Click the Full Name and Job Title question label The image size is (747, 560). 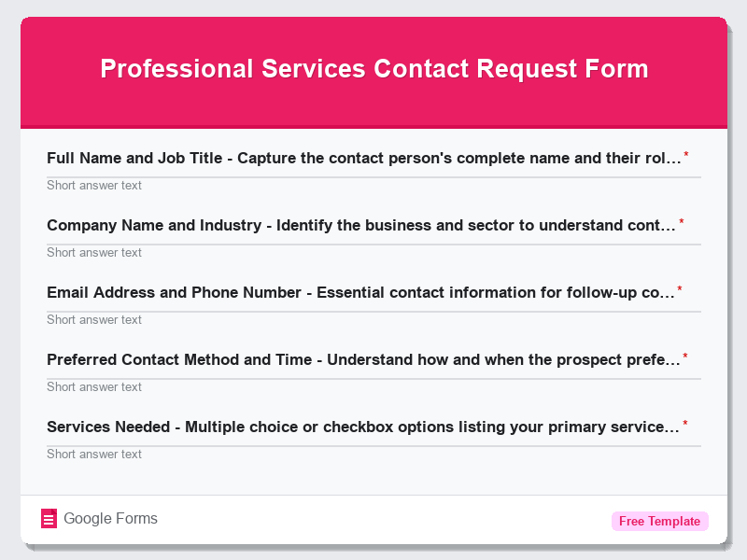tap(364, 158)
